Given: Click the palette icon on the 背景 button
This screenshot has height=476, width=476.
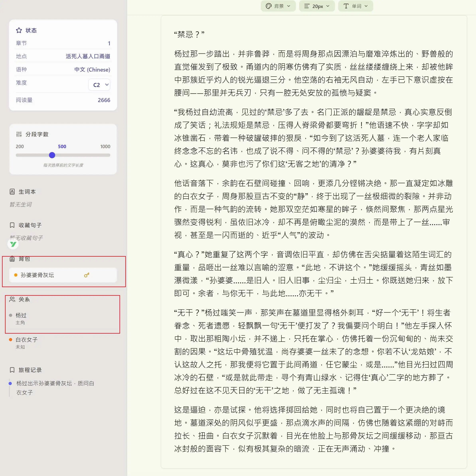Looking at the screenshot, I should tap(269, 6).
